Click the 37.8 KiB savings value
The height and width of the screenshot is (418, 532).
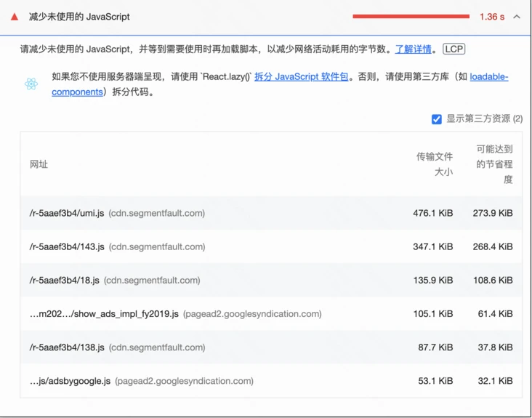click(496, 347)
